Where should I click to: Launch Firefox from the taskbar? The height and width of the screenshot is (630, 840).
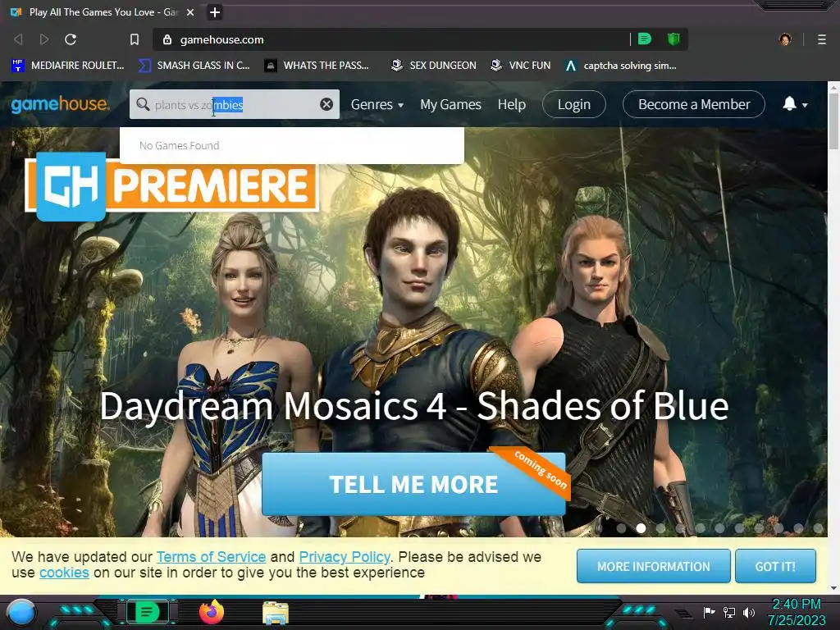212,612
